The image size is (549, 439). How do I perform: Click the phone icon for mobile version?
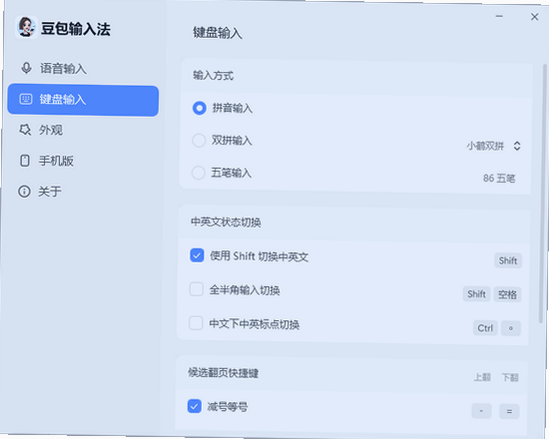[x=25, y=161]
